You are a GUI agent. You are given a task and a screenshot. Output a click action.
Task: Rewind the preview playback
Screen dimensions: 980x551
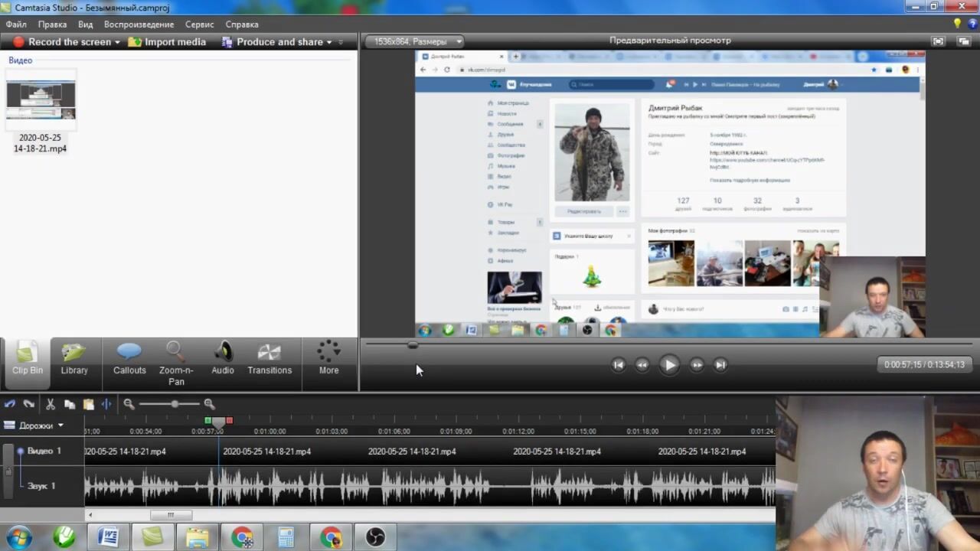[x=642, y=365]
